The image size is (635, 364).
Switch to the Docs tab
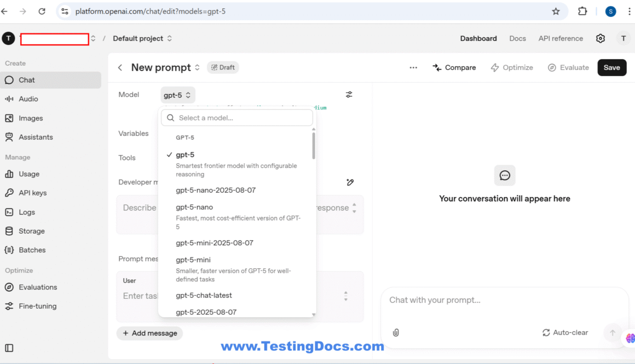(517, 38)
